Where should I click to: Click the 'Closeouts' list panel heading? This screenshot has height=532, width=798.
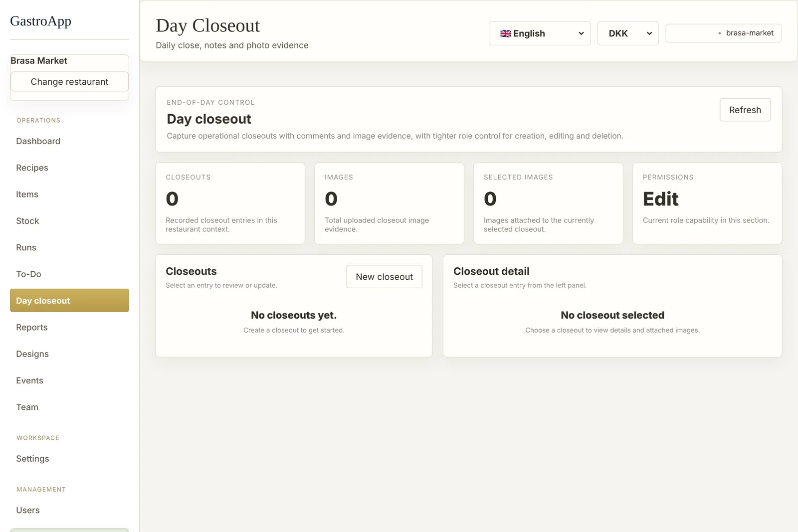pyautogui.click(x=191, y=271)
